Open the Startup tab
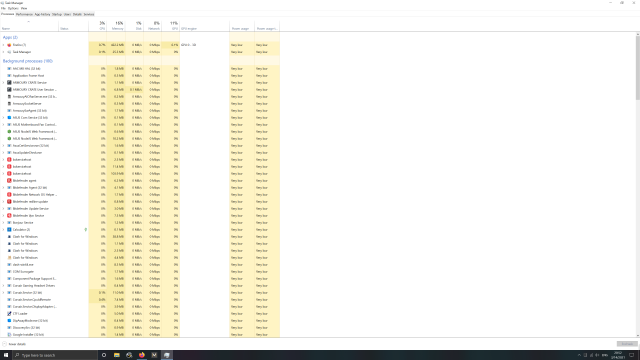This screenshot has width=640, height=360. pyautogui.click(x=57, y=14)
